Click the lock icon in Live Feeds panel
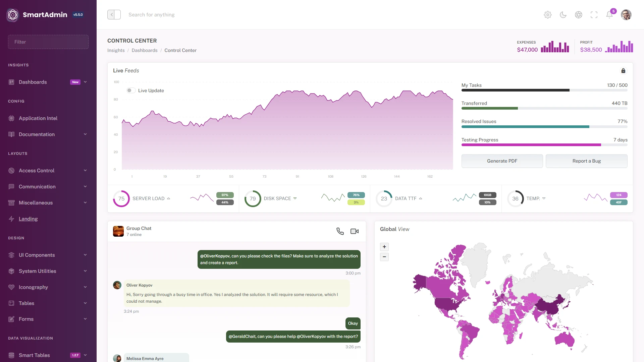This screenshot has width=644, height=362. [623, 71]
